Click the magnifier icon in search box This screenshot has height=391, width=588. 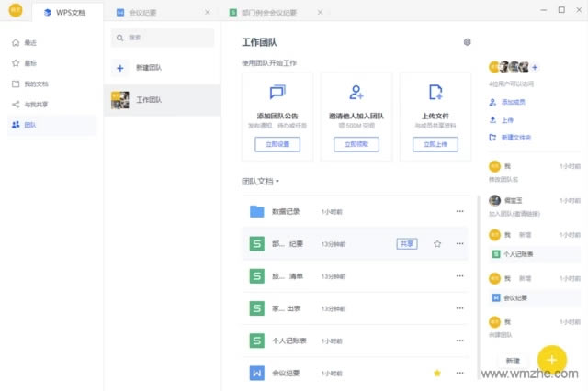(x=120, y=38)
